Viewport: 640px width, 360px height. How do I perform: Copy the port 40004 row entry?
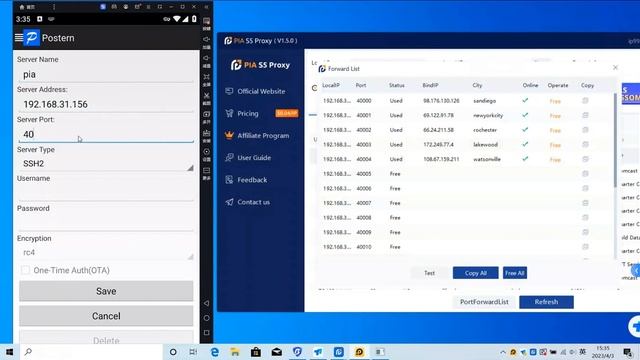(585, 159)
